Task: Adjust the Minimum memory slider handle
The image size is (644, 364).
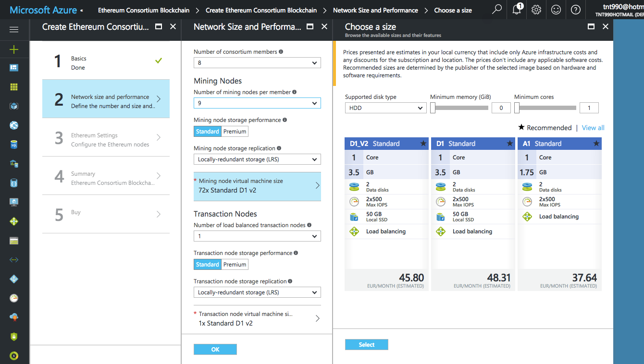Action: click(433, 108)
